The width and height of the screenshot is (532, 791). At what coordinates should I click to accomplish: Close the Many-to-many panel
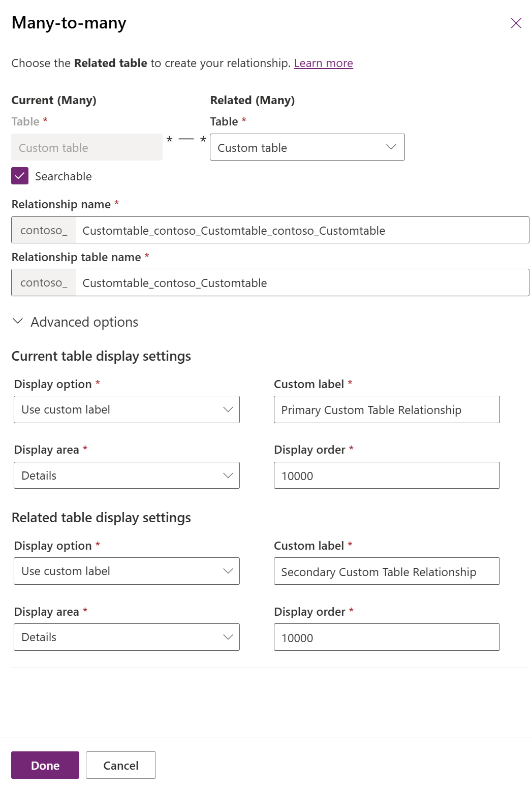pyautogui.click(x=516, y=23)
